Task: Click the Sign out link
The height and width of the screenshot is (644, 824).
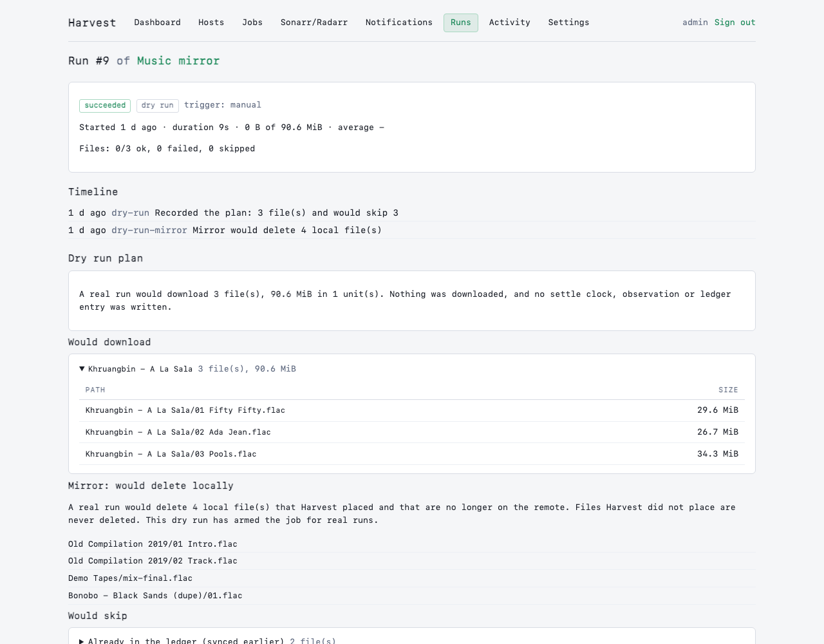Action: pos(735,23)
